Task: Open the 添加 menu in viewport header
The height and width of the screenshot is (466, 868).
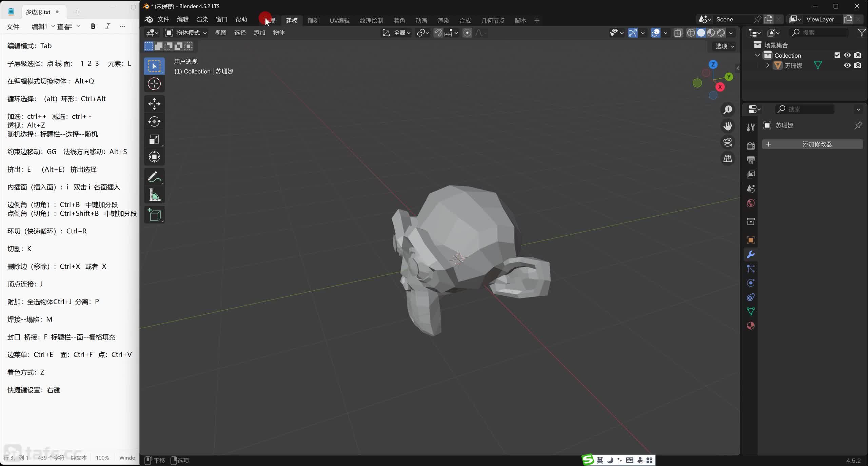Action: pyautogui.click(x=259, y=33)
